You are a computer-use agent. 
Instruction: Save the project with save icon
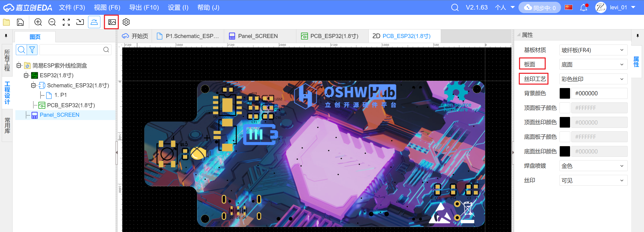[20, 22]
